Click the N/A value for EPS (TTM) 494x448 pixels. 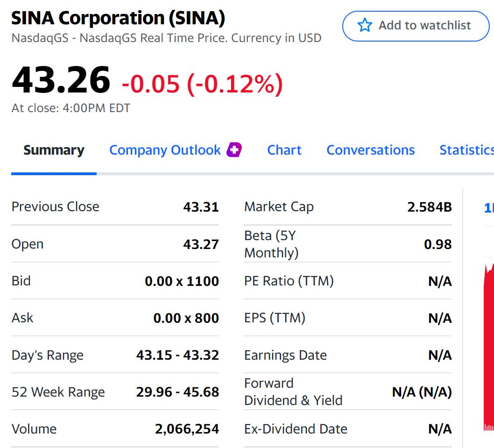[x=440, y=318]
